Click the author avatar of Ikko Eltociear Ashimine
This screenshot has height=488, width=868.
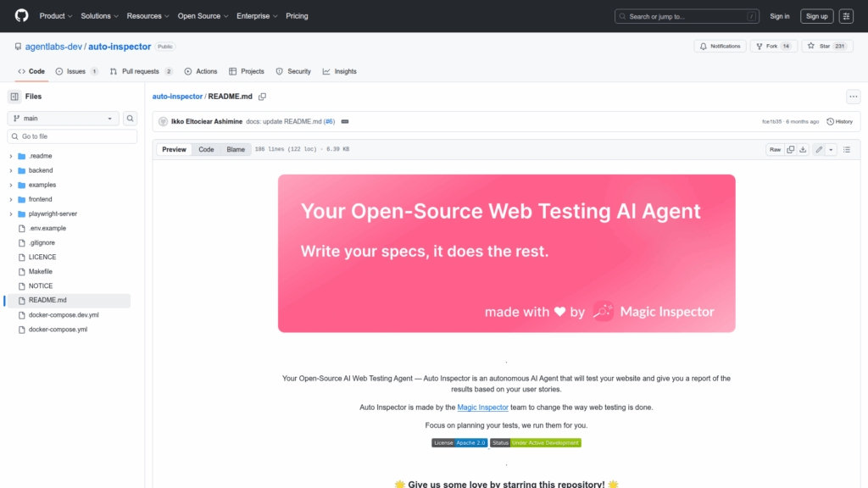[x=163, y=122]
